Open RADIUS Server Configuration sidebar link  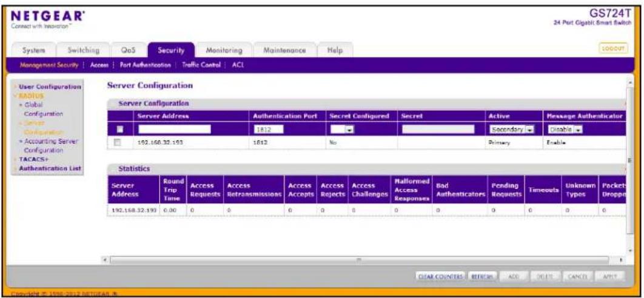pyautogui.click(x=42, y=127)
